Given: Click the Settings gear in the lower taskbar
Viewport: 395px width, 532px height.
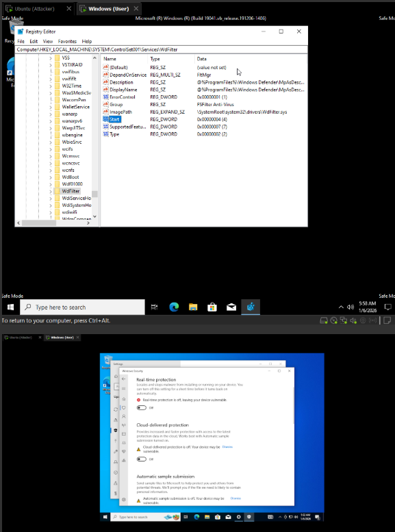Looking at the screenshot, I should [x=239, y=517].
